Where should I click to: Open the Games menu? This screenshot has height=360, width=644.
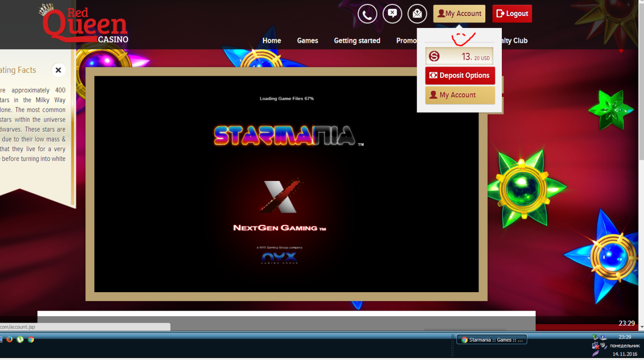coord(307,41)
